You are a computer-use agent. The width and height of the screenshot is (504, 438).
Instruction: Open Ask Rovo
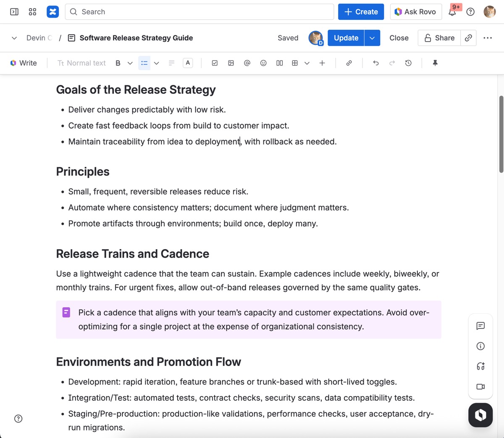[416, 11]
